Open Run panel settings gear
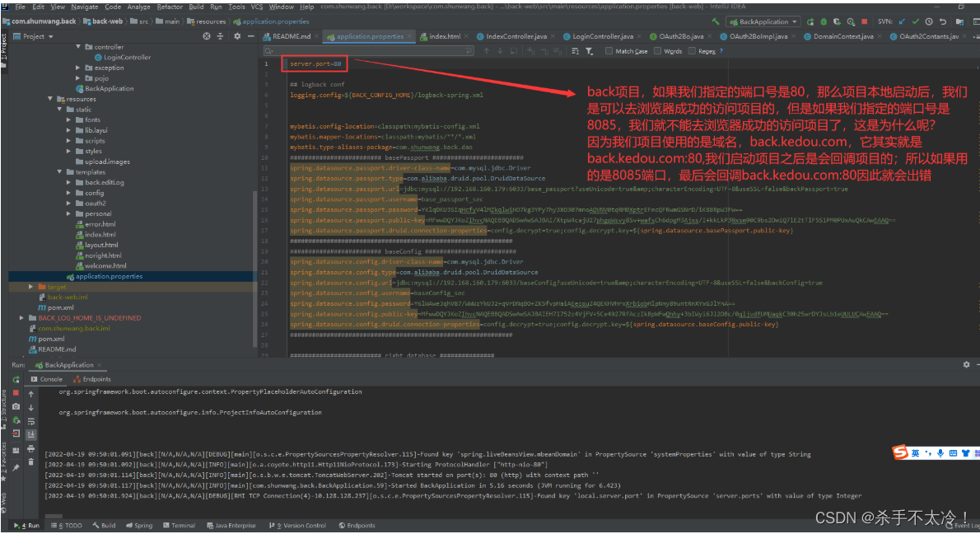The image size is (980, 534). (966, 364)
